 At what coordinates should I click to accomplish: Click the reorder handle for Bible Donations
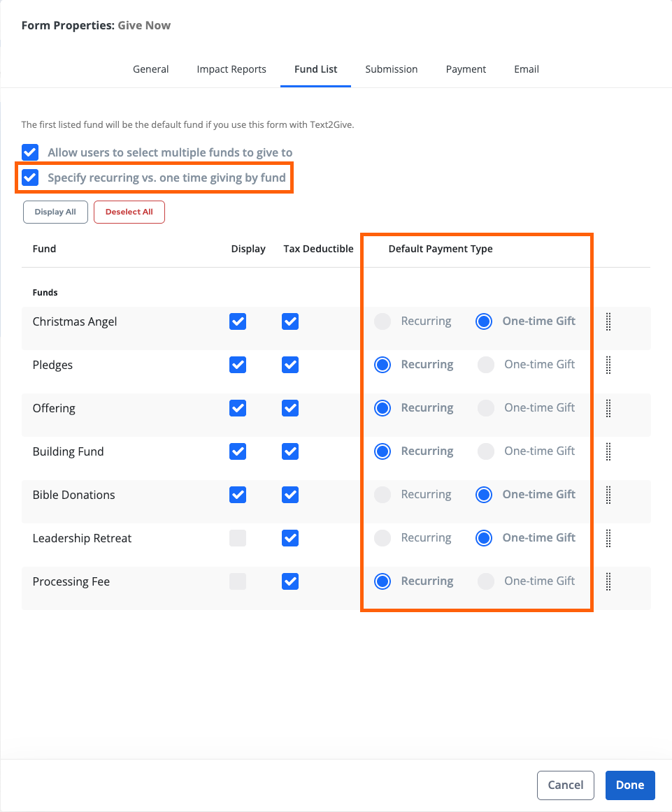coord(608,495)
